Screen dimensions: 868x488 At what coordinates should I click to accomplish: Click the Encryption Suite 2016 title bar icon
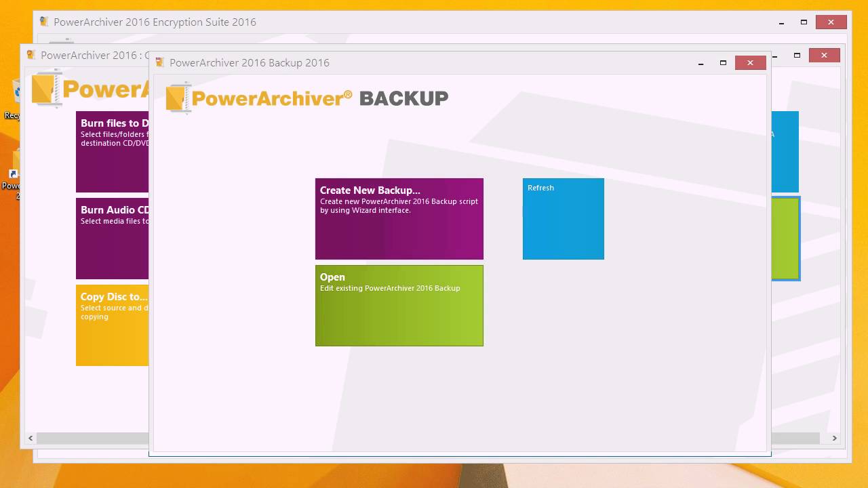(x=44, y=22)
